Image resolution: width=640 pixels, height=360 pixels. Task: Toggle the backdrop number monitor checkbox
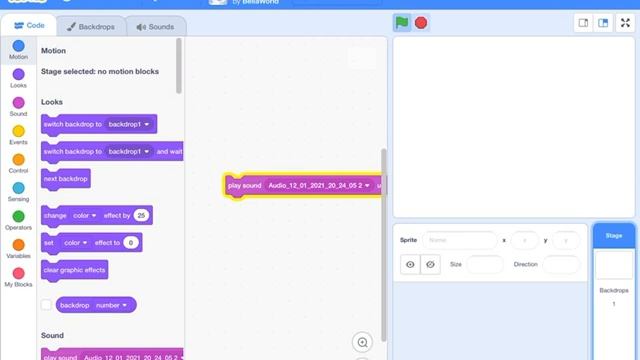coord(46,305)
